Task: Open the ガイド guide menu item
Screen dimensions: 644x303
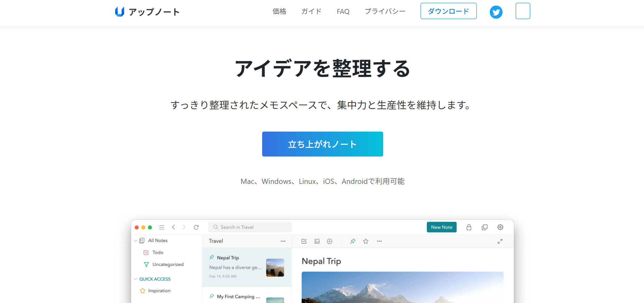Action: (311, 11)
